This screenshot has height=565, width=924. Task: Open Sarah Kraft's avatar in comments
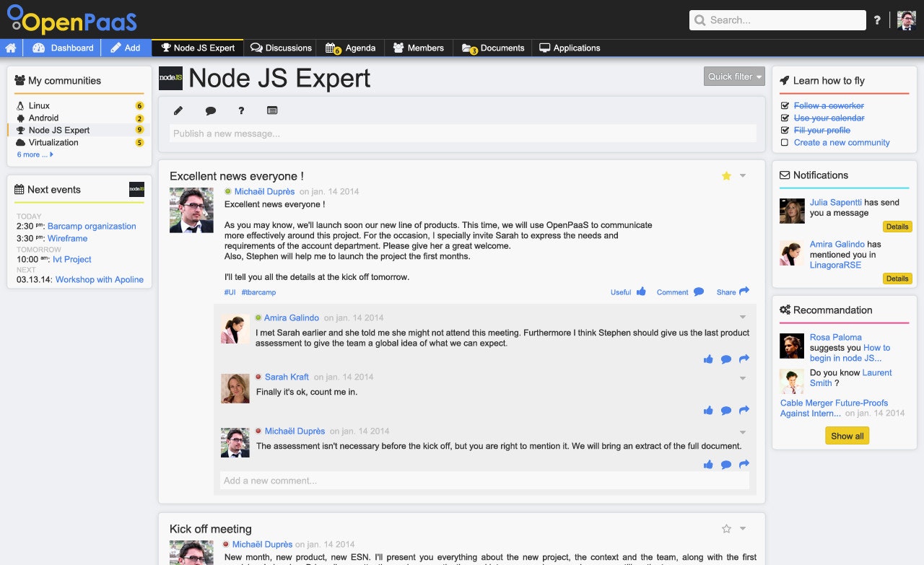tap(235, 388)
